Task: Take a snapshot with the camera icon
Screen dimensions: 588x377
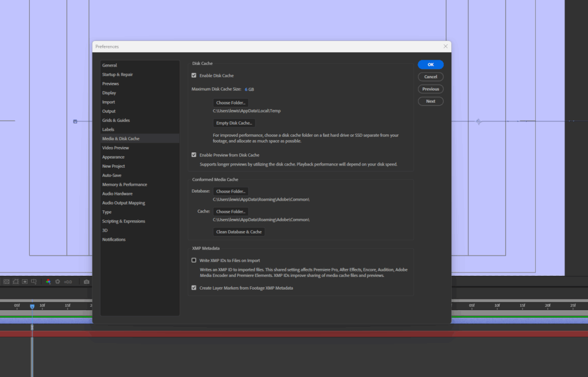Action: click(86, 282)
